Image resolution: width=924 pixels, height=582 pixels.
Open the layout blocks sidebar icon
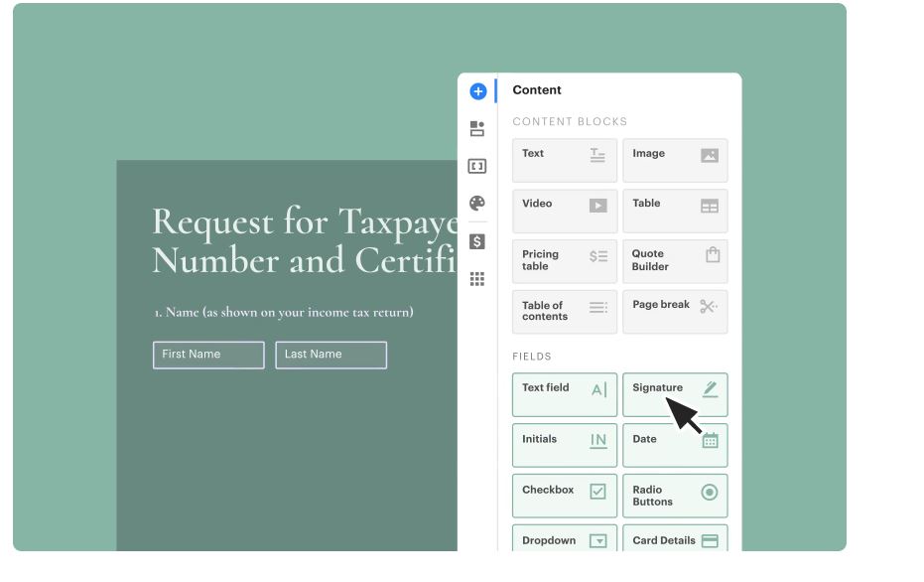click(x=477, y=128)
